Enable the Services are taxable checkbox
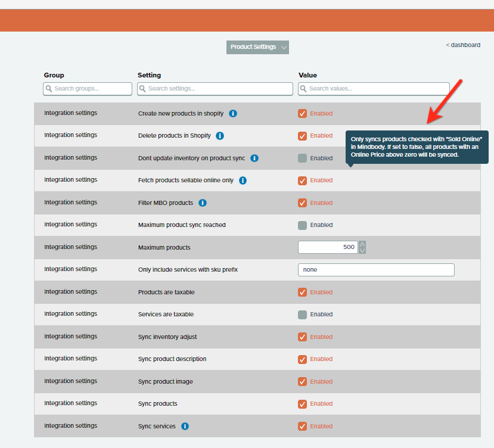Screen dimensions: 494x448 (x=303, y=315)
